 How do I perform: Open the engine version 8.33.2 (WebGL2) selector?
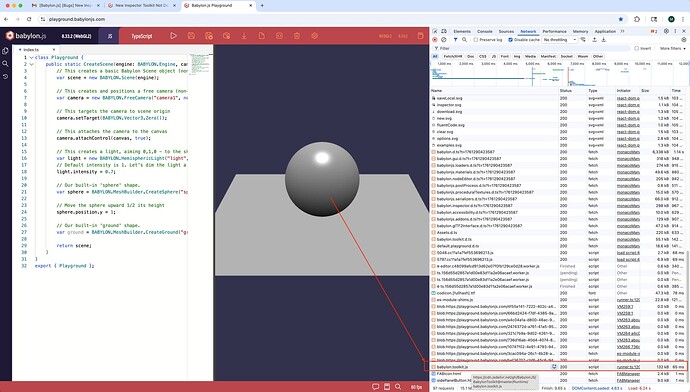[76, 36]
